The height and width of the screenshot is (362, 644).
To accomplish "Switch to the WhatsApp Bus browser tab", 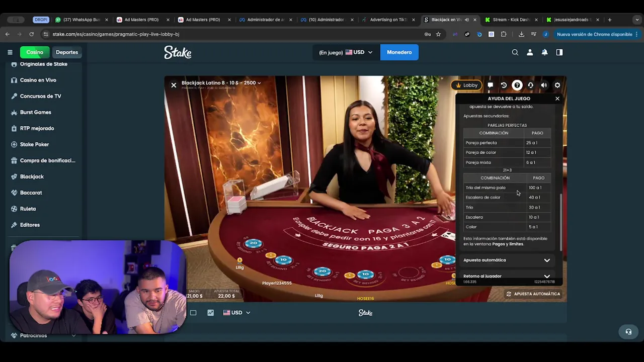I will pos(82,20).
